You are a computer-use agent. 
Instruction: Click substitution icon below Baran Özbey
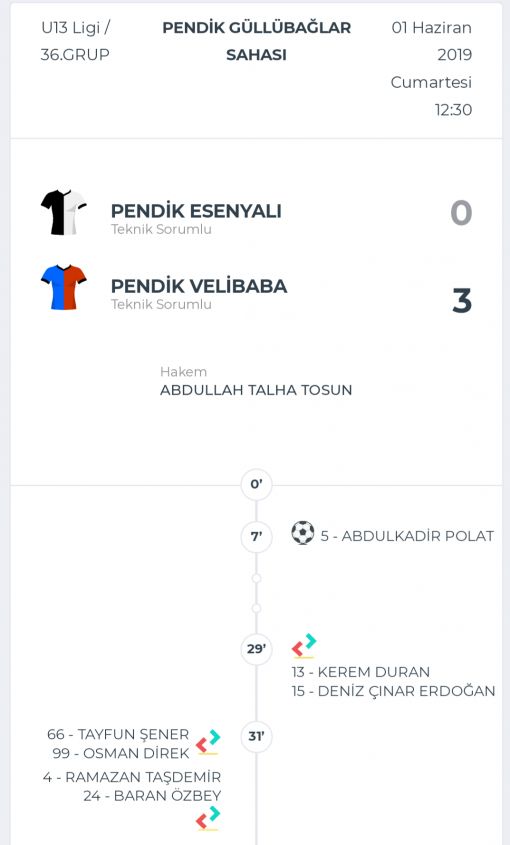point(208,818)
